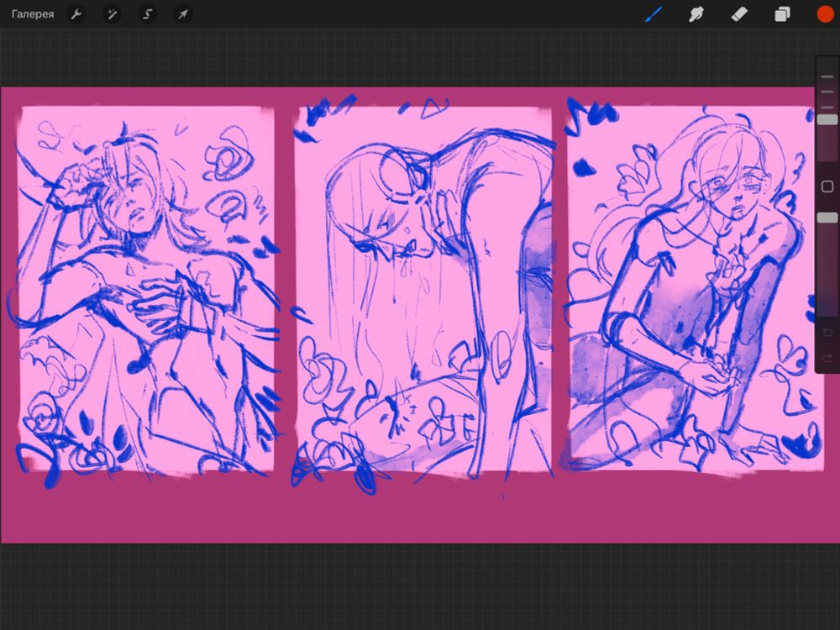
Task: Activate the Selection S-shaped tool
Action: click(147, 14)
